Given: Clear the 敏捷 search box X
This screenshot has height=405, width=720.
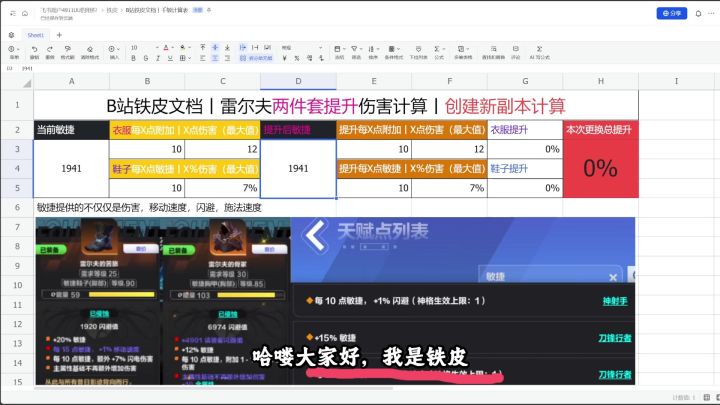Looking at the screenshot, I should 613,277.
